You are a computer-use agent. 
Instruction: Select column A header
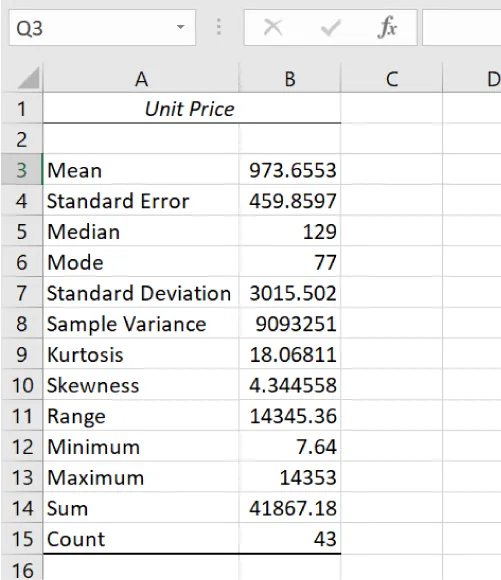(x=141, y=78)
